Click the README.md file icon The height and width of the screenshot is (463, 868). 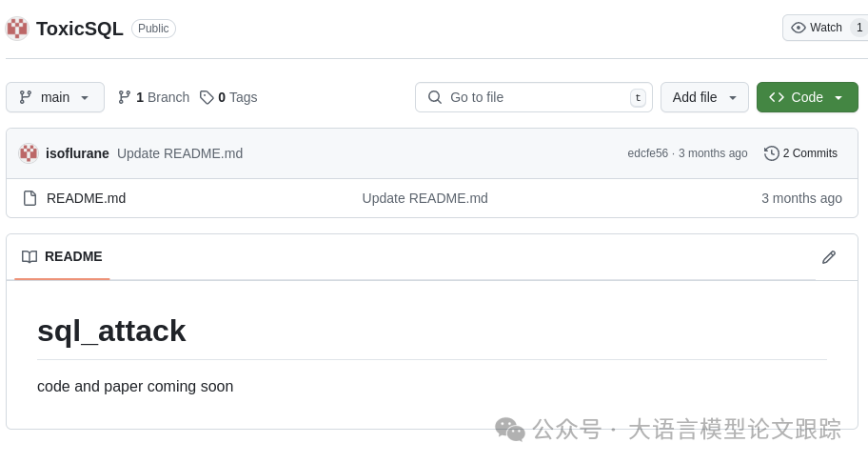click(x=30, y=198)
